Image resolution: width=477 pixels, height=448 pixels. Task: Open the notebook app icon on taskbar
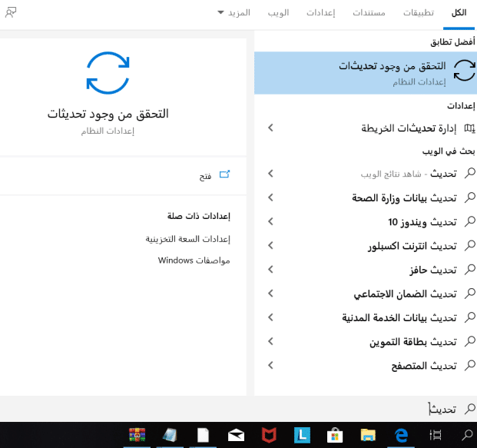[x=170, y=435]
